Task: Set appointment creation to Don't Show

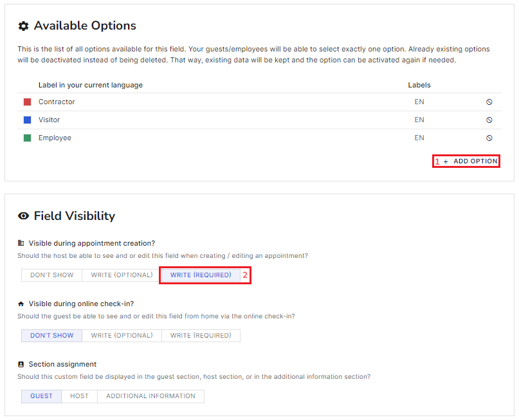Action: pos(51,275)
